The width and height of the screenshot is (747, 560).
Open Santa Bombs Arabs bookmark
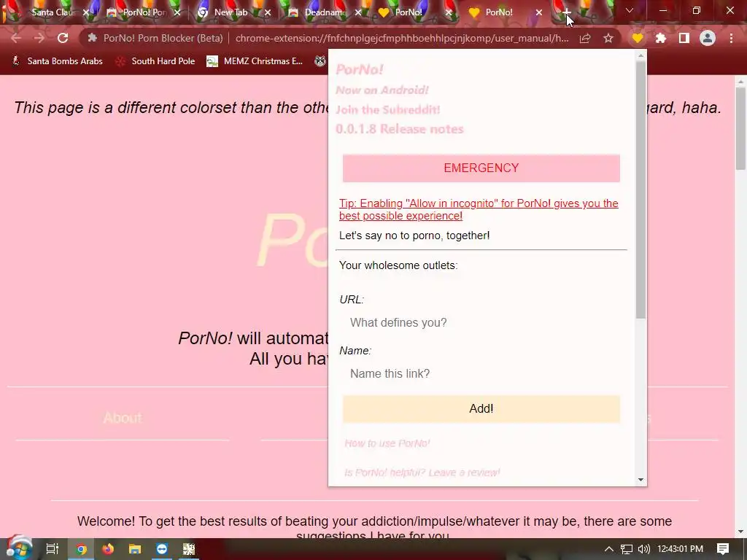click(57, 61)
